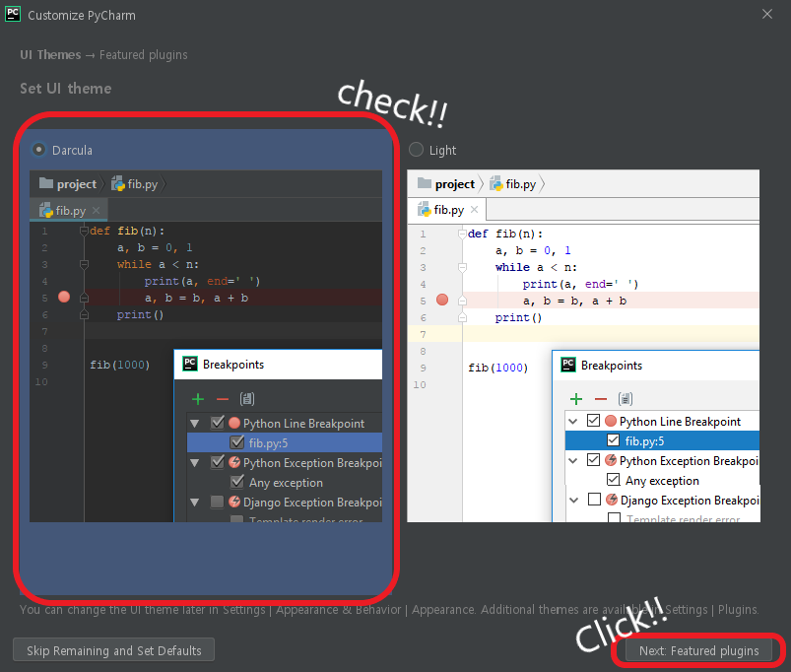
Task: Click red minus icon in Light preview
Action: tap(600, 399)
